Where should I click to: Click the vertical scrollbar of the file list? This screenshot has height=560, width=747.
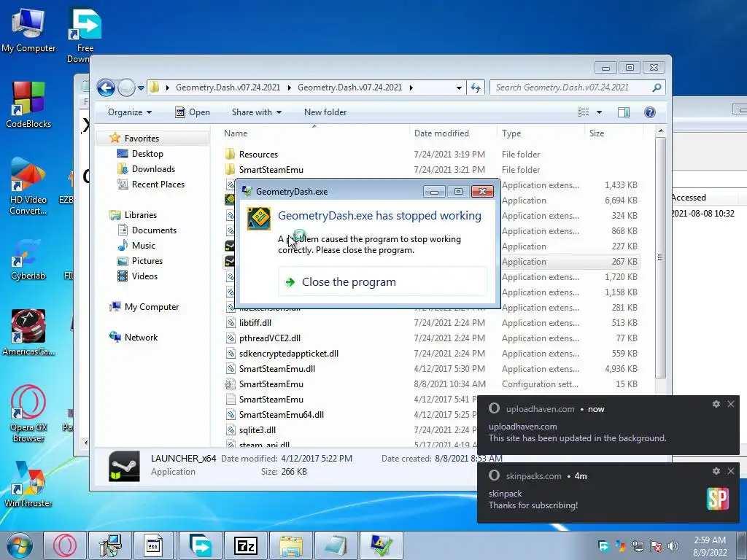tap(660, 257)
